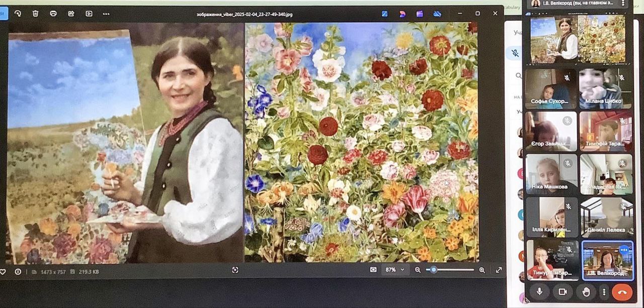Adjust the zoom slider handle
644x308 pixels.
point(434,270)
